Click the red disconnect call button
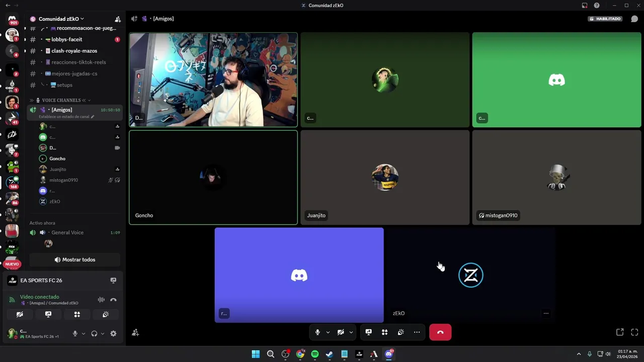 pyautogui.click(x=440, y=332)
